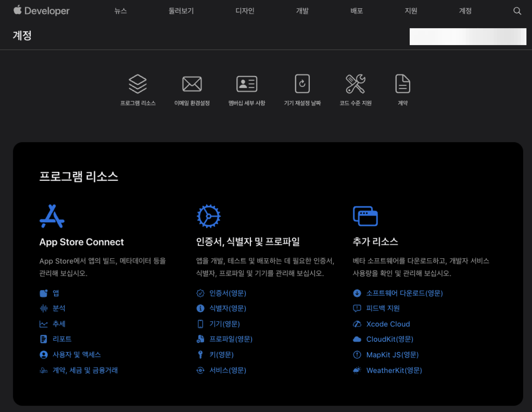Image resolution: width=532 pixels, height=412 pixels.
Task: Open 멤버십 세부 사항 card icon
Action: tap(246, 84)
